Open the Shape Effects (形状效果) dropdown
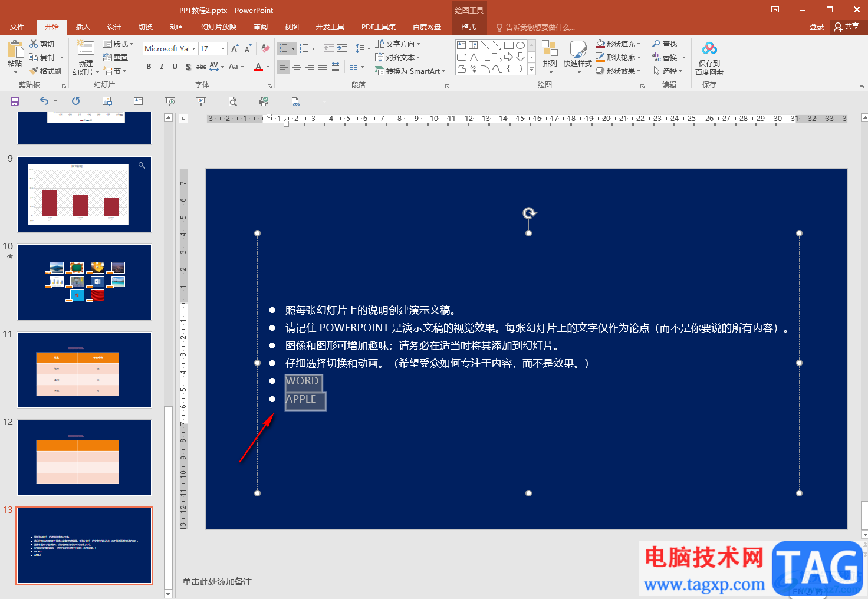The width and height of the screenshot is (868, 599). click(x=618, y=71)
